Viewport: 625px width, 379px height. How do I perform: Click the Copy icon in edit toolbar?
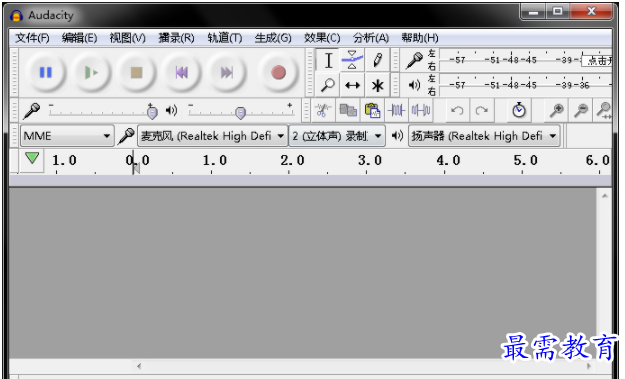[x=348, y=110]
